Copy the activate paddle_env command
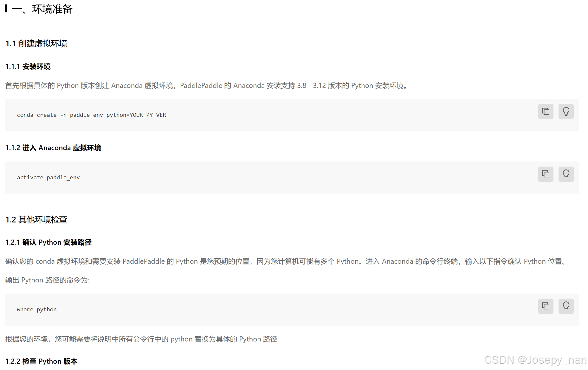The width and height of the screenshot is (588, 370). coord(545,174)
